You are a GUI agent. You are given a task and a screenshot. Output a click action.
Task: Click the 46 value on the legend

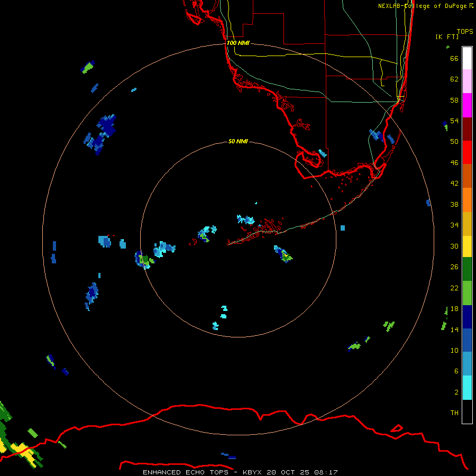(454, 163)
